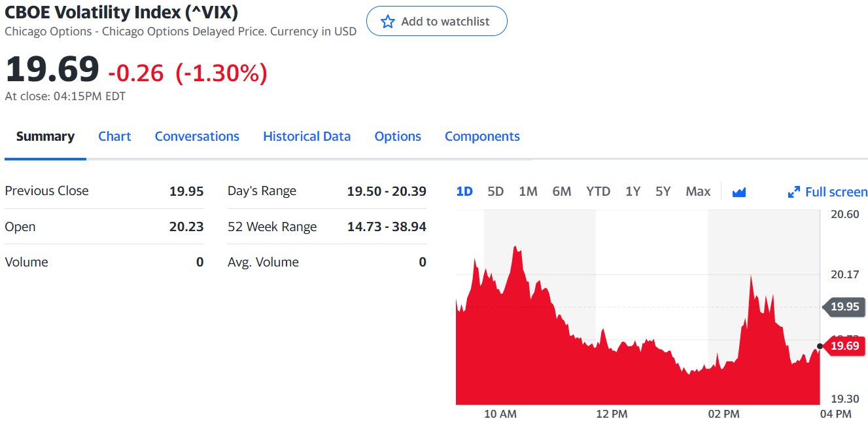Click the red 19.69 current price marker
This screenshot has width=868, height=423.
[x=844, y=346]
